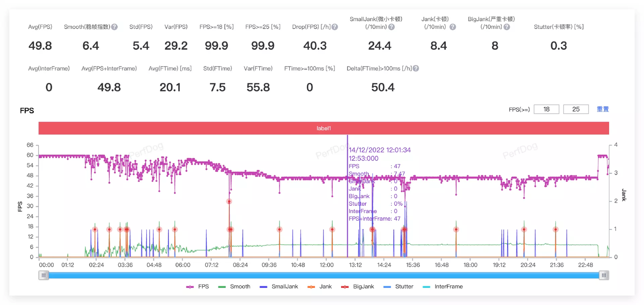Show the InterFrame series in the legend
Viewport: 644px width, 305px height.
[443, 287]
